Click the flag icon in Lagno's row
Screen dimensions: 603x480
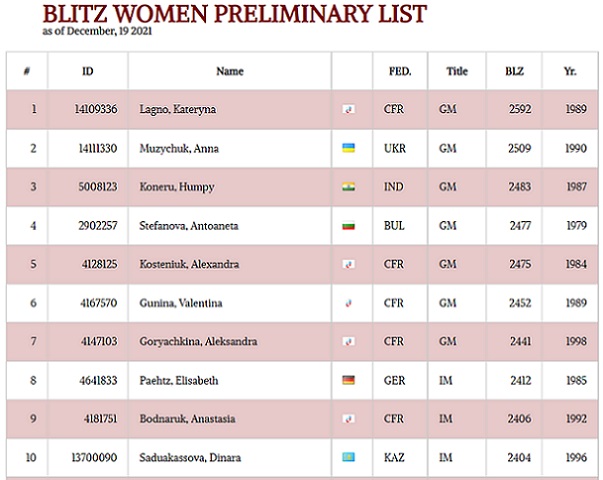pyautogui.click(x=348, y=109)
